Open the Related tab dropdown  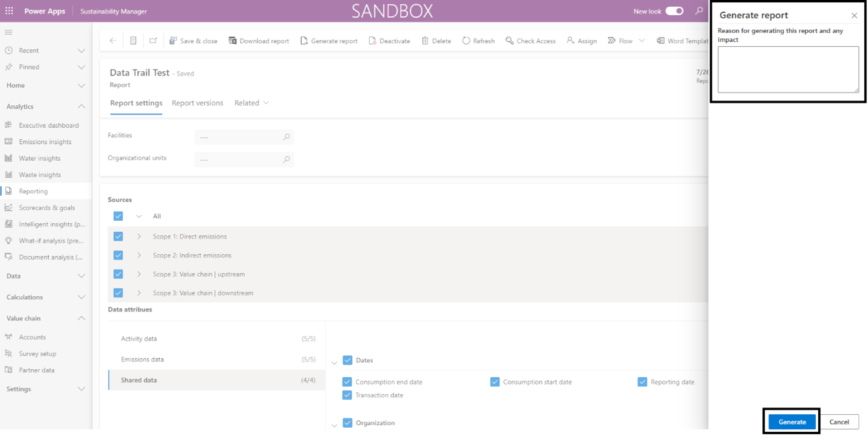coord(252,103)
